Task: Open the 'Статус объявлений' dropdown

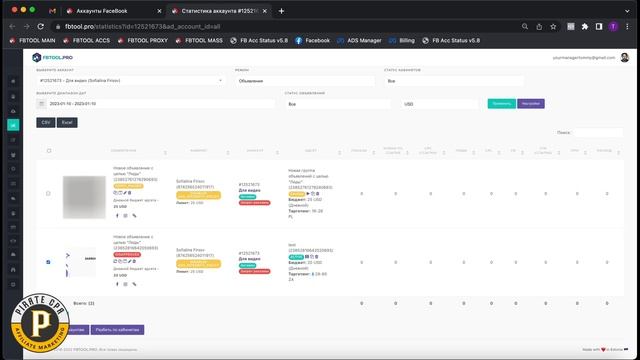Action: tap(337, 104)
